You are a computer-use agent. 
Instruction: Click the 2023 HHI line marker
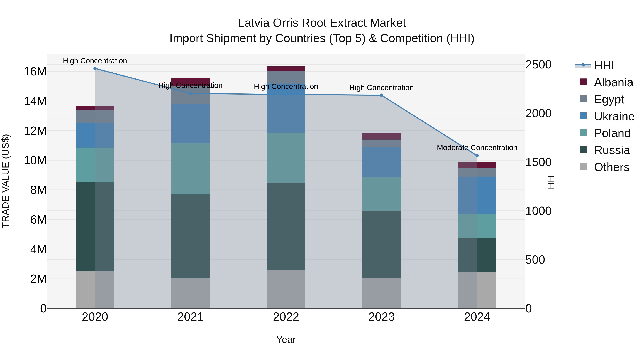tap(382, 95)
